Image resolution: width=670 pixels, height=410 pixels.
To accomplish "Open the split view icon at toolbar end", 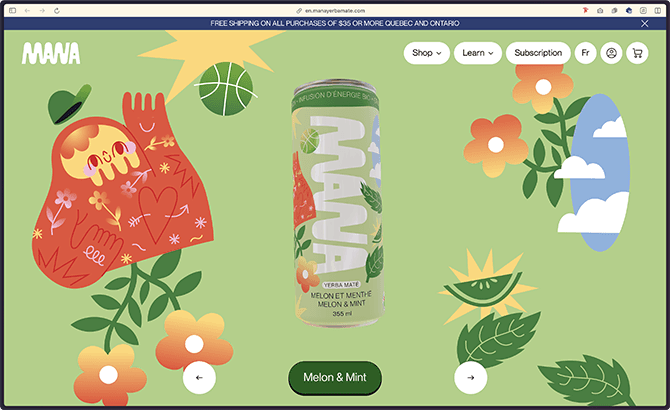I will (x=658, y=11).
